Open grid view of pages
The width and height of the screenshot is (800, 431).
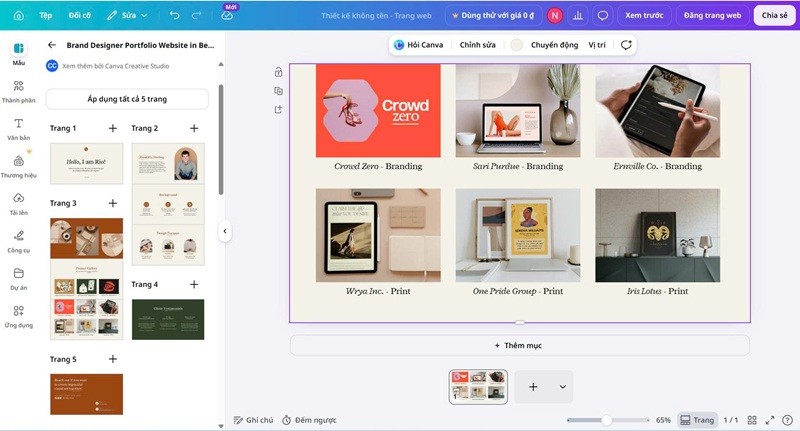(752, 420)
